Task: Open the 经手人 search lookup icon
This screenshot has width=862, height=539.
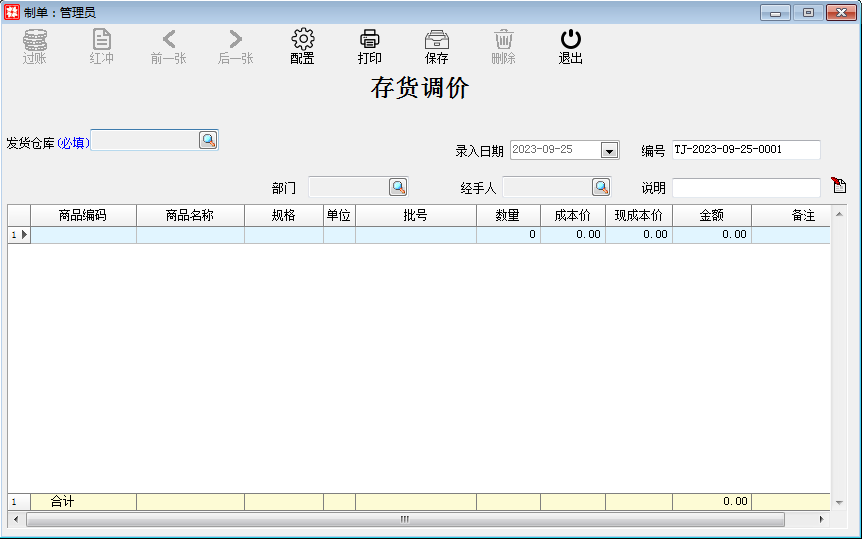Action: (601, 187)
